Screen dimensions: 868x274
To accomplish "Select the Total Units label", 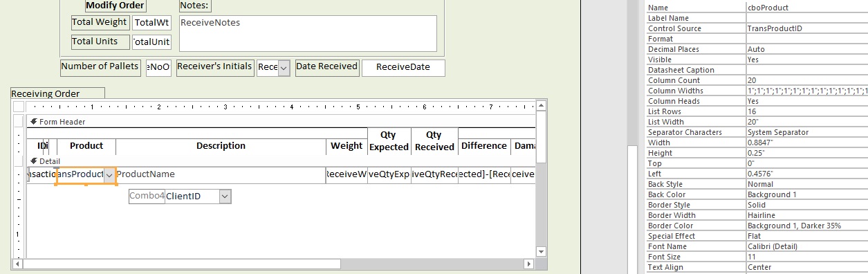I will (100, 42).
